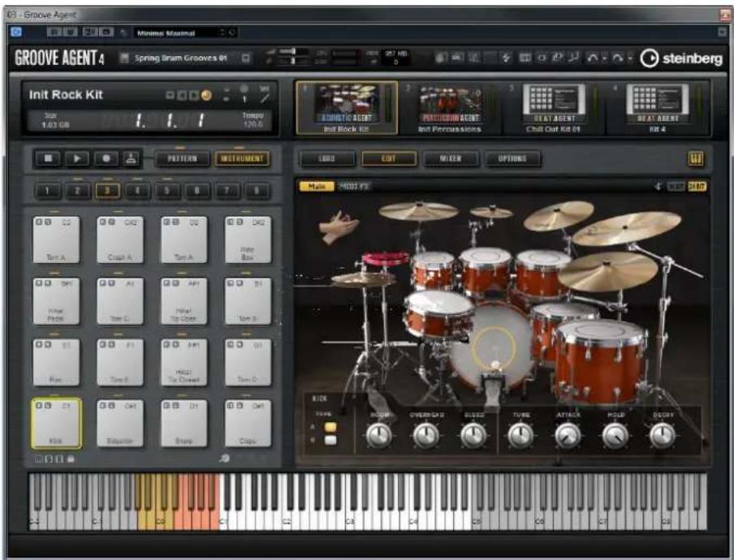This screenshot has height=560, width=734.
Task: Click the MIDI export icon next to Record
Action: (131, 158)
